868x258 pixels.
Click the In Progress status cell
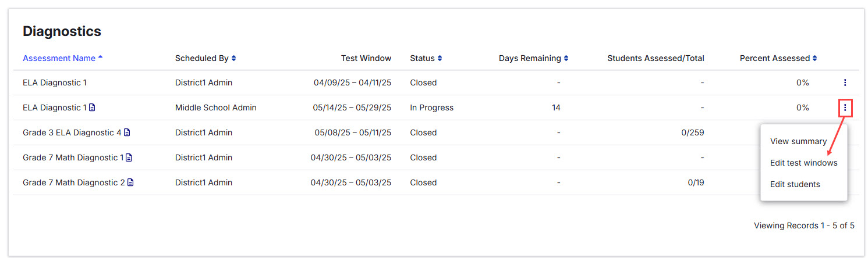coord(431,107)
